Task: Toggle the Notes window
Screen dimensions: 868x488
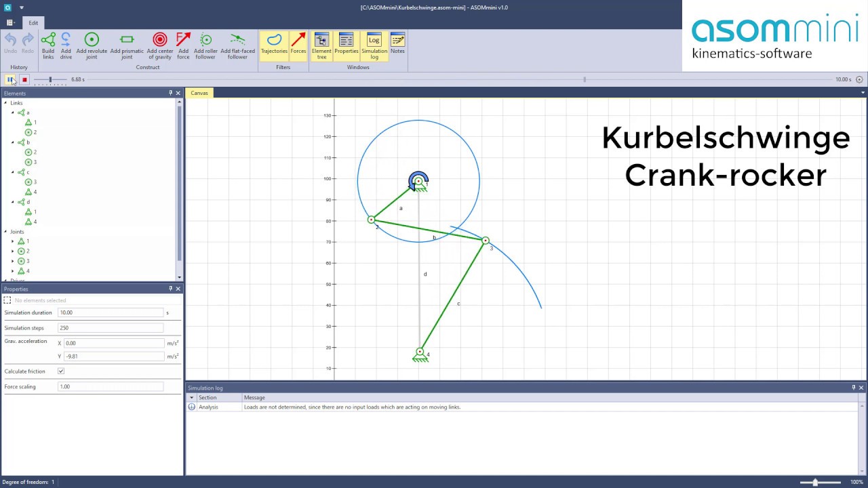Action: pyautogui.click(x=397, y=46)
